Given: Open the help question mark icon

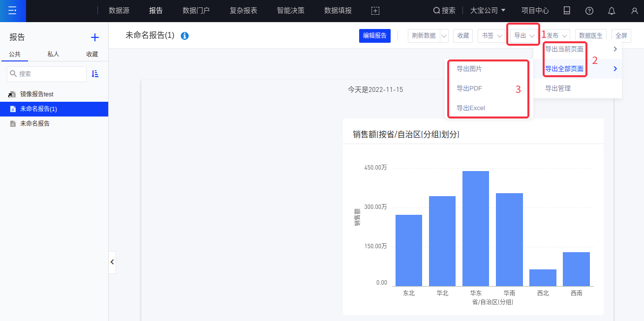Looking at the screenshot, I should 589,11.
